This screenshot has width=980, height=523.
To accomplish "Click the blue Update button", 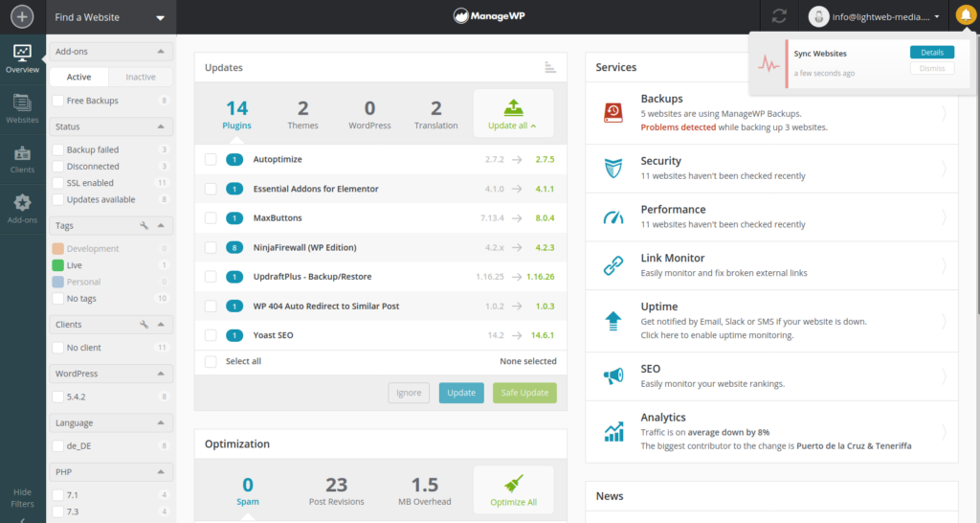I will click(x=461, y=393).
